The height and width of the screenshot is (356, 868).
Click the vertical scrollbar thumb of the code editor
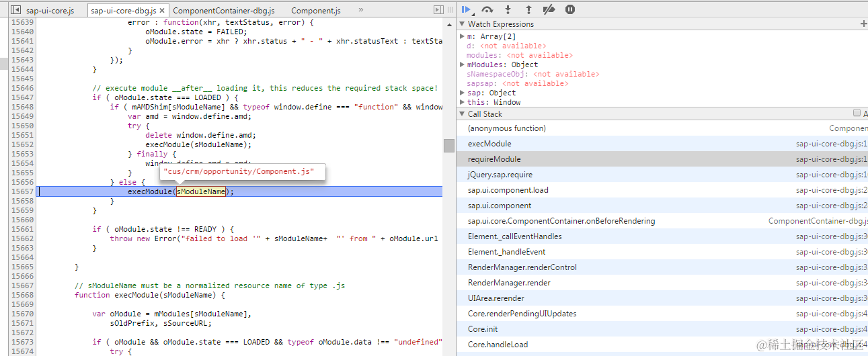[448, 146]
